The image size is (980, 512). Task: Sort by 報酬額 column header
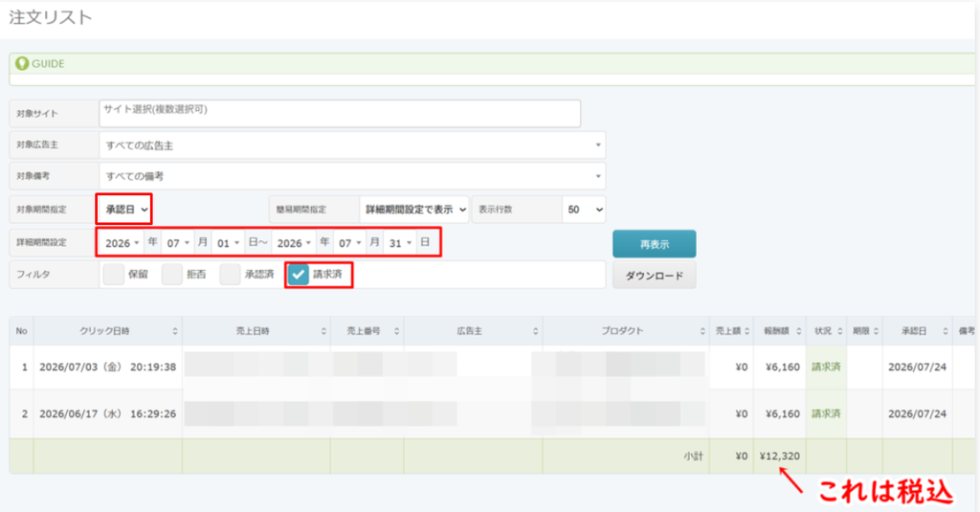[x=779, y=331]
